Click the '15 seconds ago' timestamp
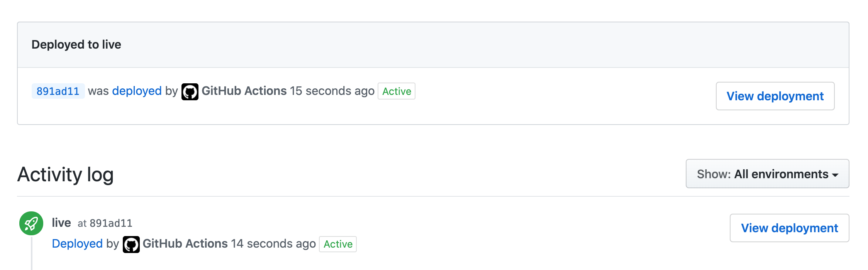 [332, 91]
